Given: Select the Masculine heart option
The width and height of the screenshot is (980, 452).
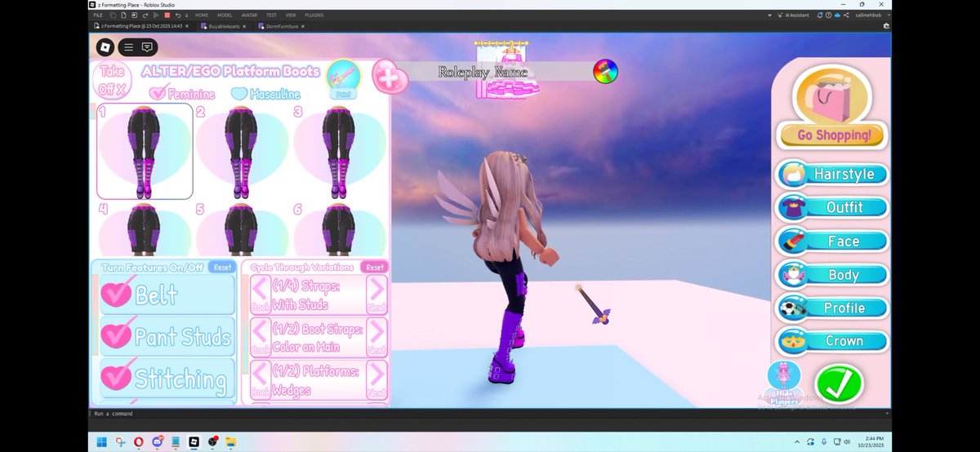Looking at the screenshot, I should click(239, 94).
